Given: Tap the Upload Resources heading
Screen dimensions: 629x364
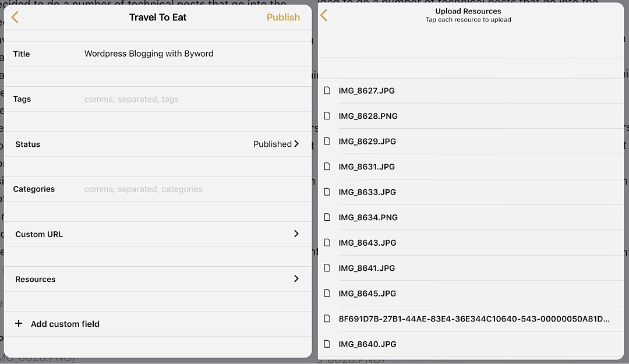Looking at the screenshot, I should [468, 11].
